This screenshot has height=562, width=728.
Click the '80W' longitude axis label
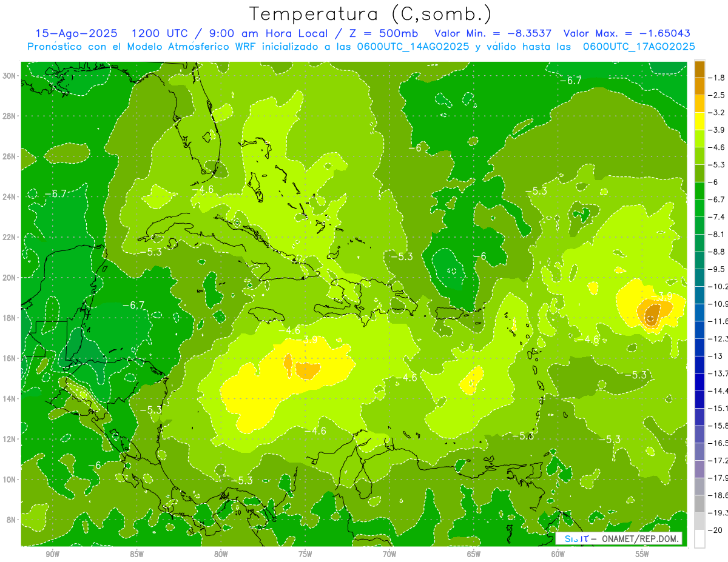click(221, 554)
